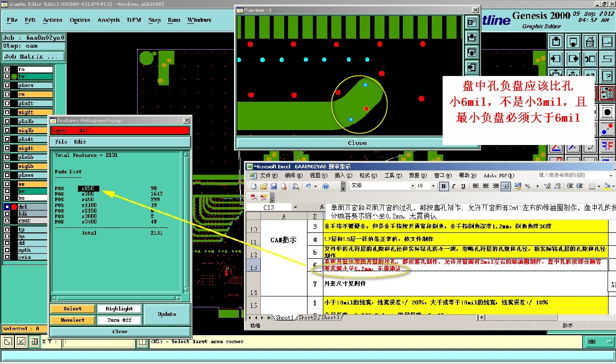Viewport: 616px width, 364px height.
Task: Click the grid icon in bottom-left status bar
Action: [x=34, y=341]
